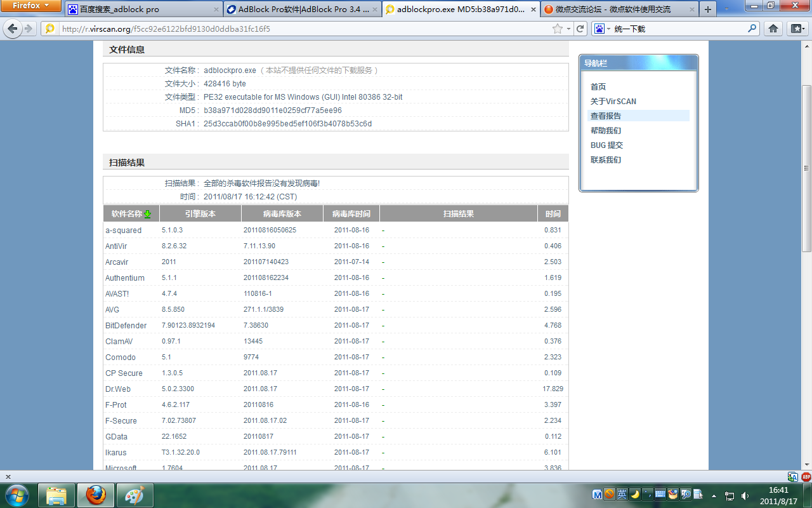Click the site identity icon in the address bar
Viewport: 812px width, 508px height.
coord(50,29)
